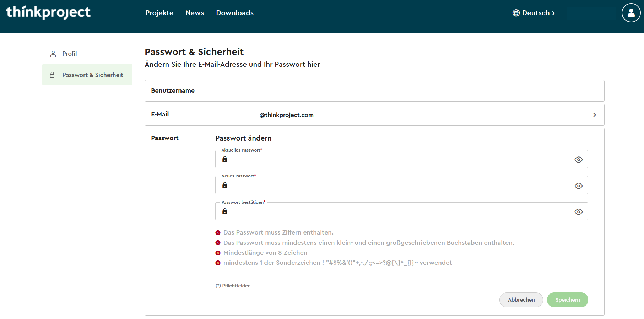The image size is (644, 319).
Task: Show the Aktuelles Passwort text
Action: pyautogui.click(x=578, y=160)
